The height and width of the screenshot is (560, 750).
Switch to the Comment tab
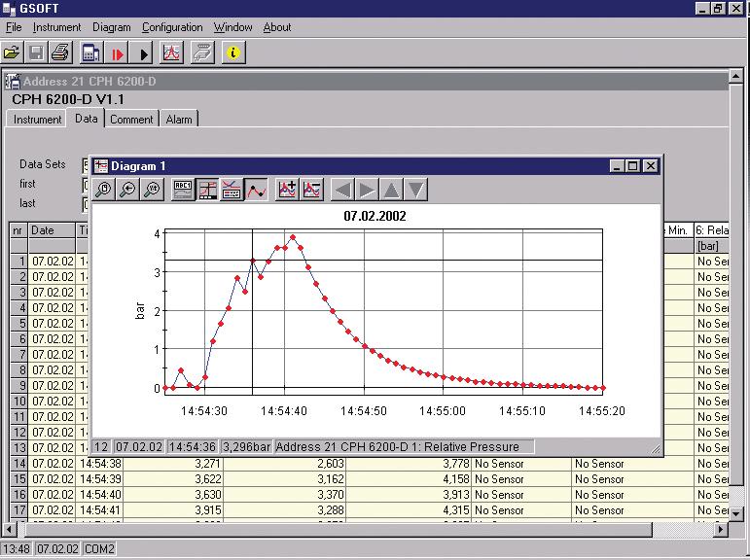click(131, 120)
